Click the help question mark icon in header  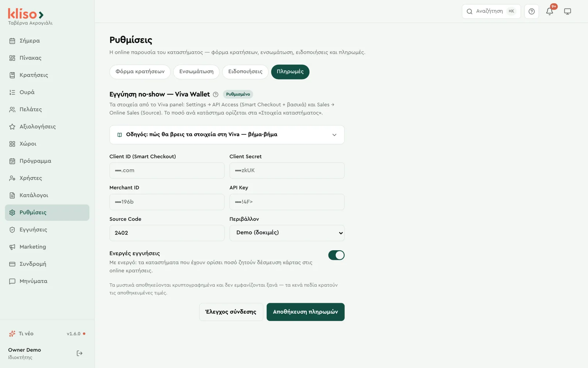(531, 11)
